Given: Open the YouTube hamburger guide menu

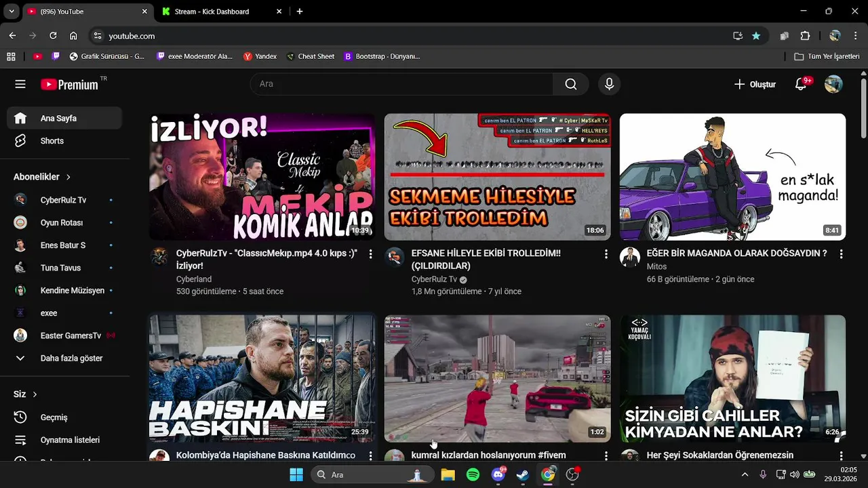Looking at the screenshot, I should (x=20, y=84).
